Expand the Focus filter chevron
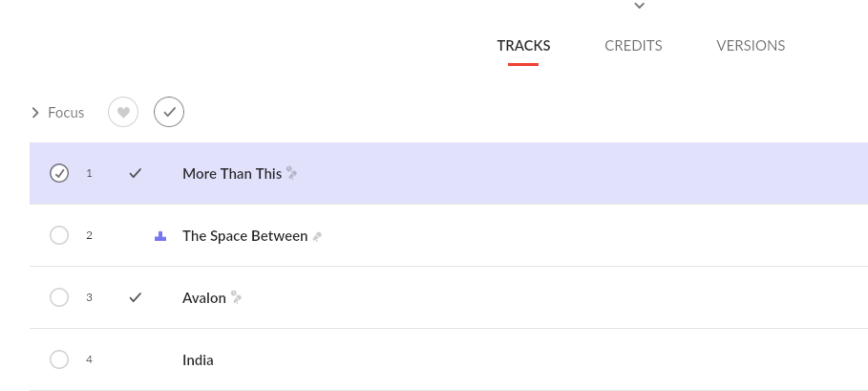 [35, 113]
